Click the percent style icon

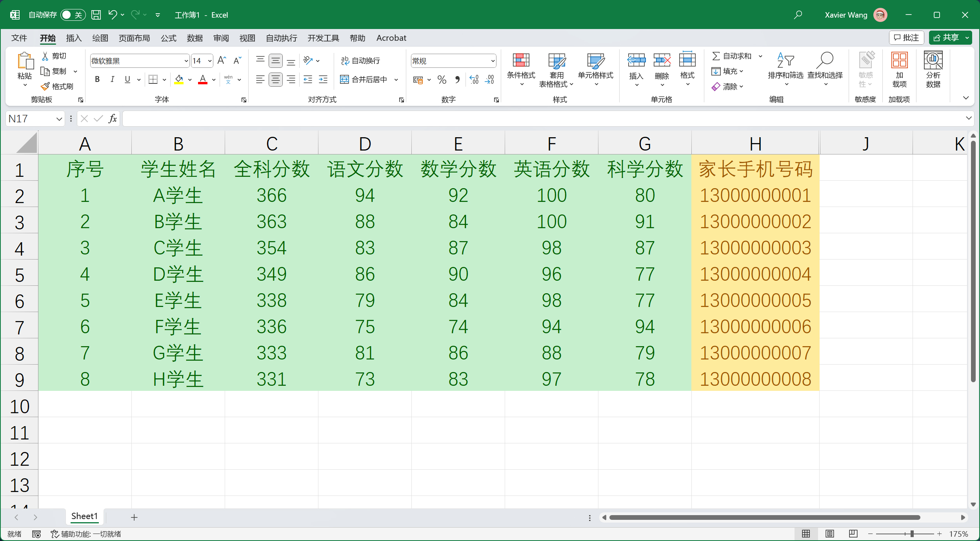(x=442, y=80)
